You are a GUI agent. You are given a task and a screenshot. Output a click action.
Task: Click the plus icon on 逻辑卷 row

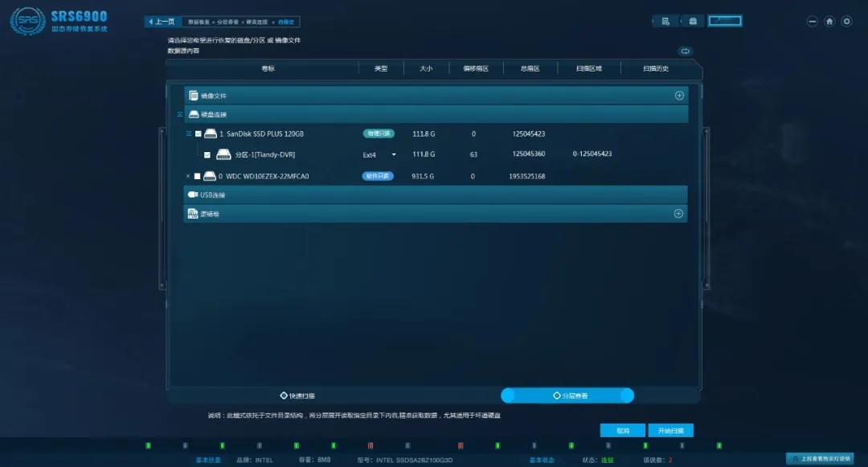coord(678,214)
